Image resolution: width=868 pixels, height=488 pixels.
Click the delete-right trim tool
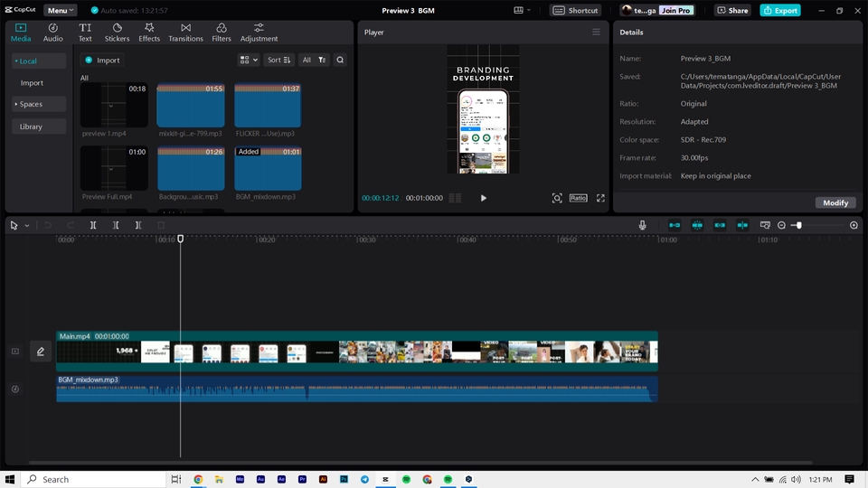[137, 225]
